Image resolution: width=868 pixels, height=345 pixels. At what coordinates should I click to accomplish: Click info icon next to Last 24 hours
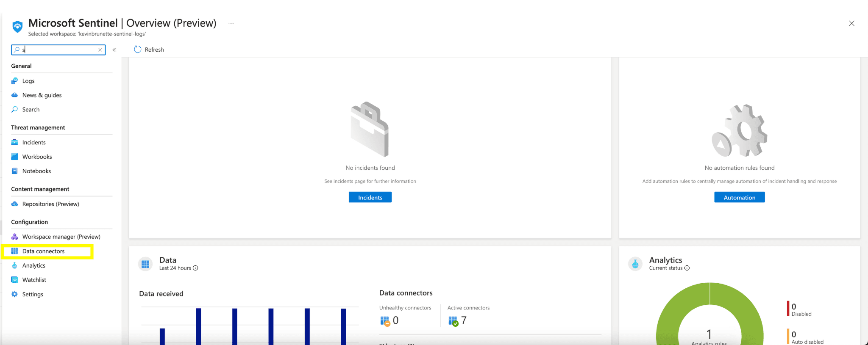pyautogui.click(x=195, y=268)
